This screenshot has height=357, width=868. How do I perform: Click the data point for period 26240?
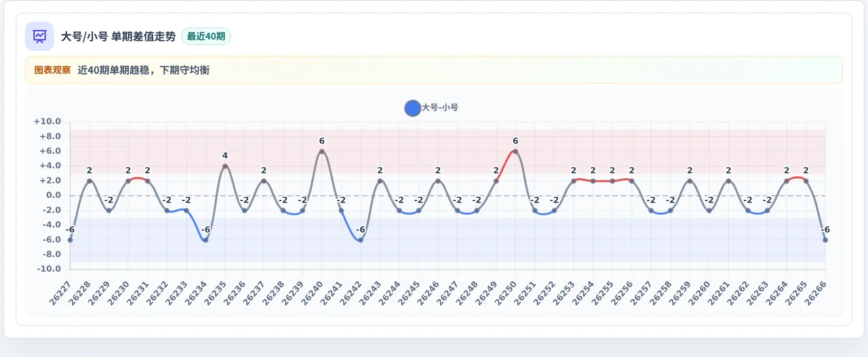click(321, 152)
